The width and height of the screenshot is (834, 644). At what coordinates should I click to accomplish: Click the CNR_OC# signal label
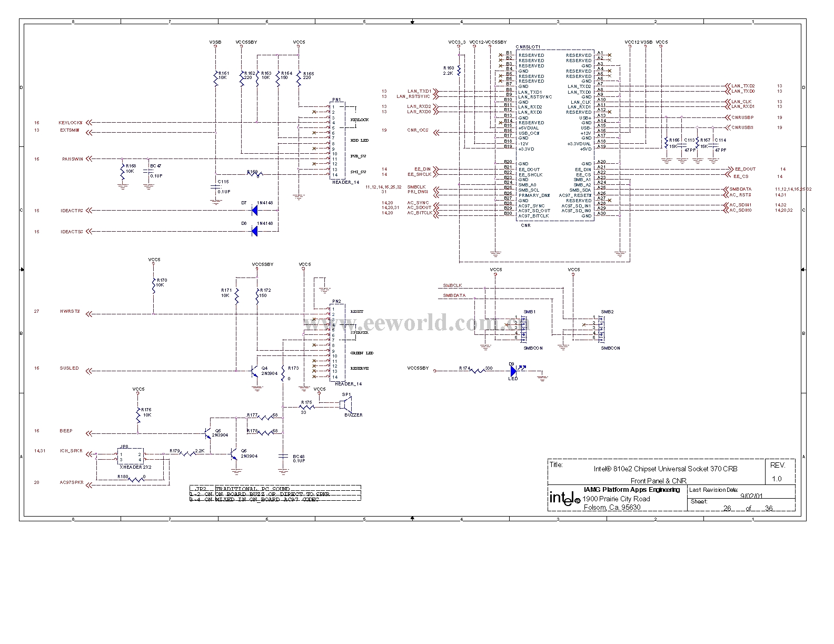[418, 130]
